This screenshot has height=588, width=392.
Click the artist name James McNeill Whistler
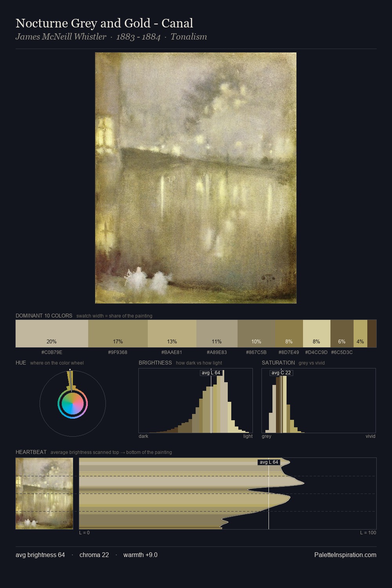coord(61,37)
